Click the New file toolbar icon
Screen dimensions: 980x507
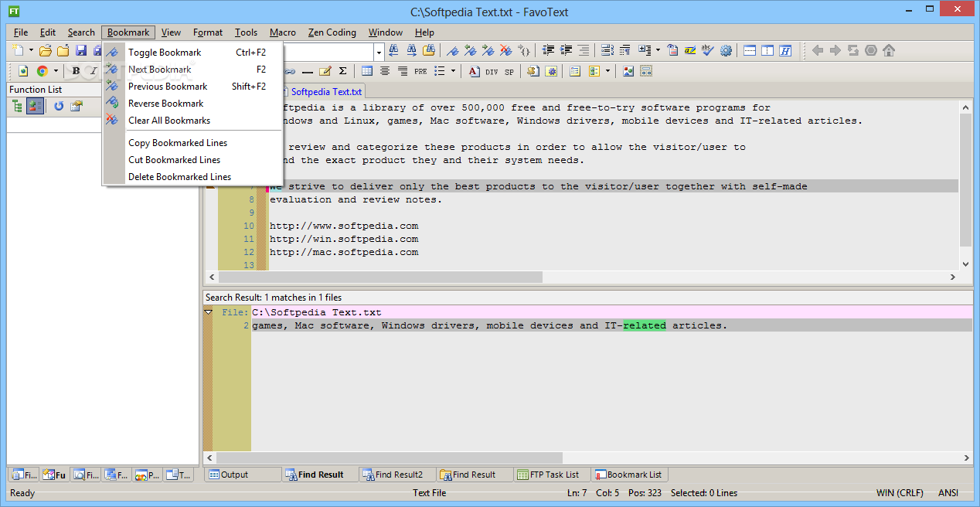(19, 51)
